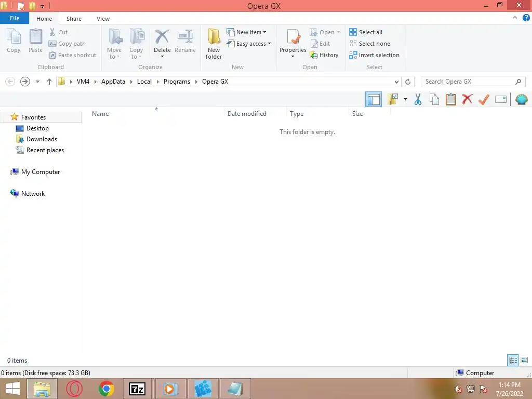Open the New item dropdown
Viewport: 532px width, 399px height.
246,32
